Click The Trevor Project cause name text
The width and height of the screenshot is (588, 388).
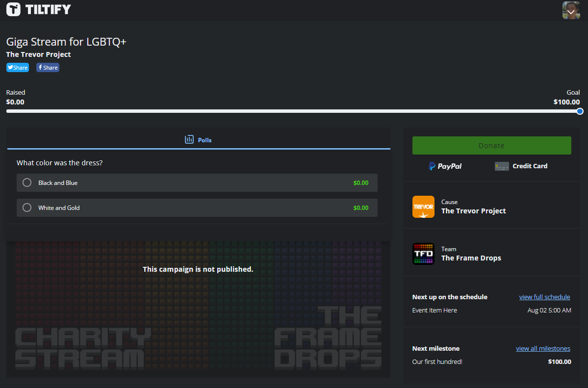point(473,211)
